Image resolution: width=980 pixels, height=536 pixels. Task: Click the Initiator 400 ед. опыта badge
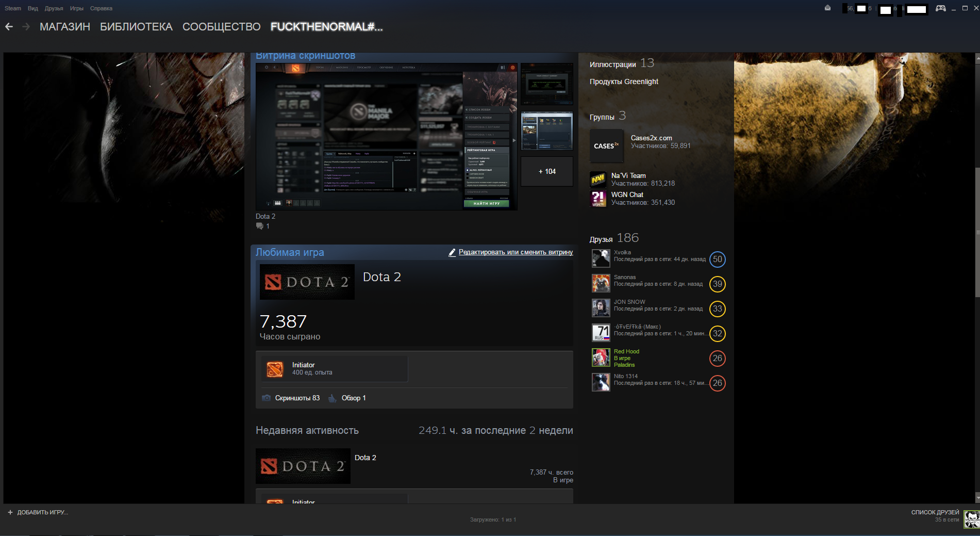click(335, 369)
